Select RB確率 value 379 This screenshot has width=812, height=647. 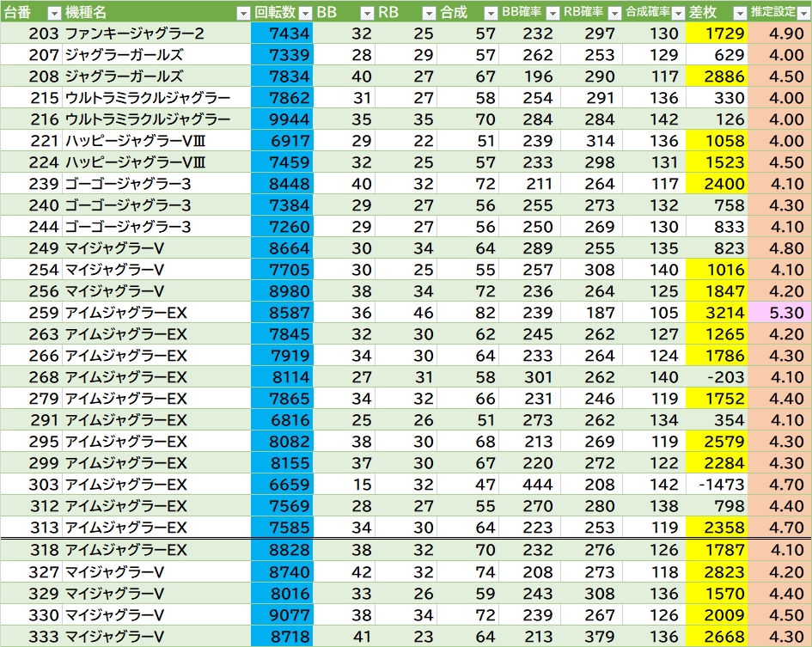coord(592,637)
